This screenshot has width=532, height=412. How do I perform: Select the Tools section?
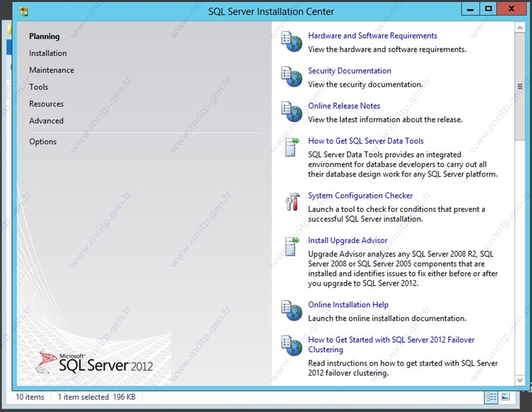(x=39, y=87)
